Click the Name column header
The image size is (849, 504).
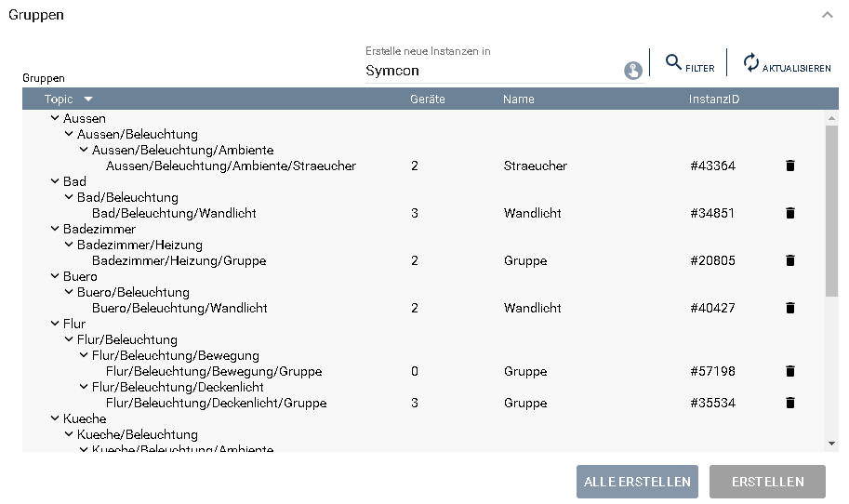tap(518, 99)
